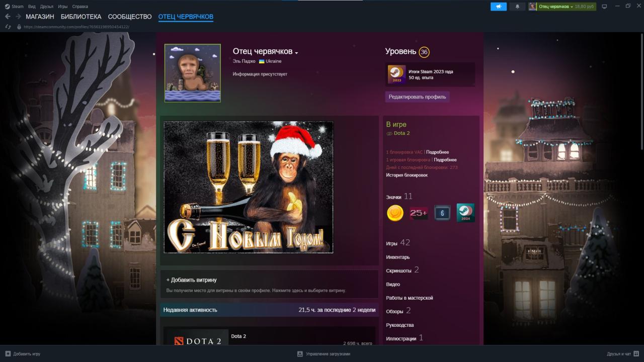The height and width of the screenshot is (362, 644).
Task: Open the gold coin badge
Action: [x=395, y=213]
